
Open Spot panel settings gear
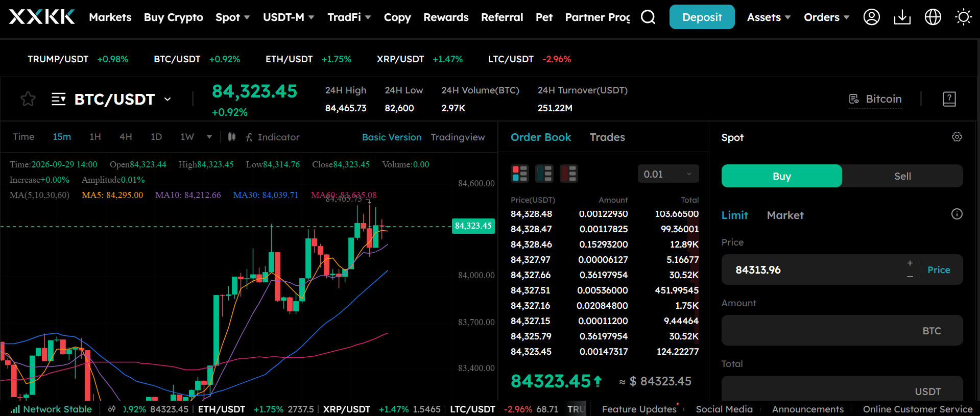957,137
